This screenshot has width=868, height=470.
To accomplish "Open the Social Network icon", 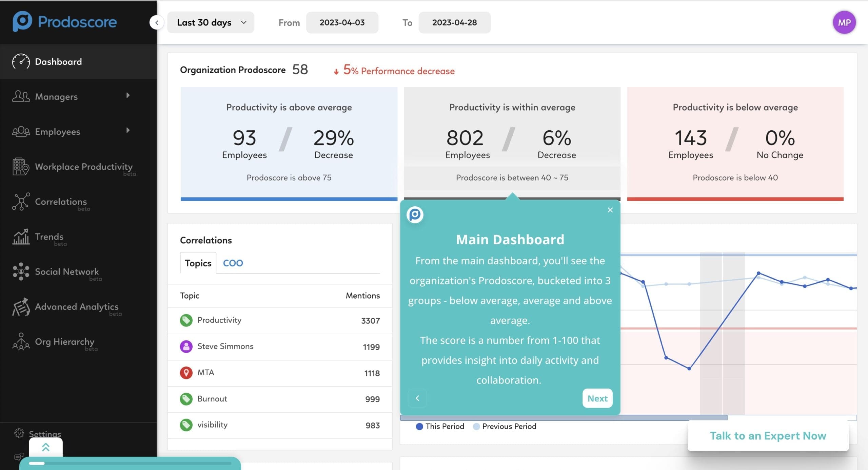I will coord(21,271).
